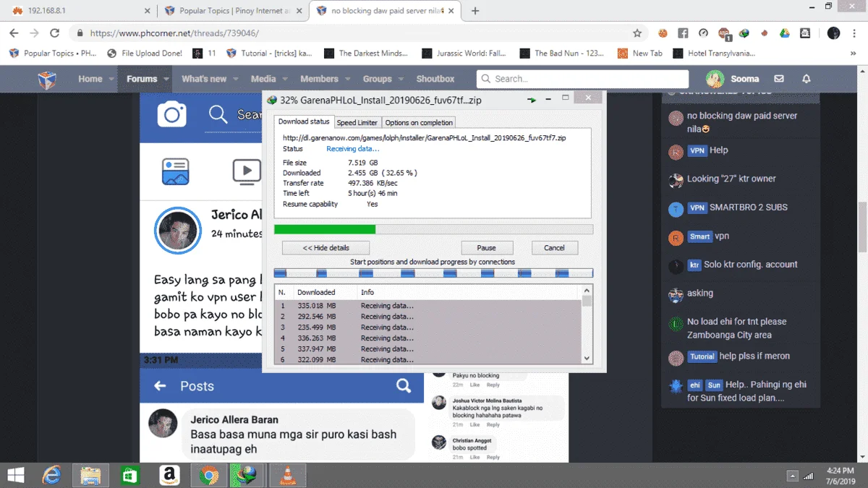Expand the Home menu dropdown arrow
The width and height of the screenshot is (868, 488).
[111, 80]
